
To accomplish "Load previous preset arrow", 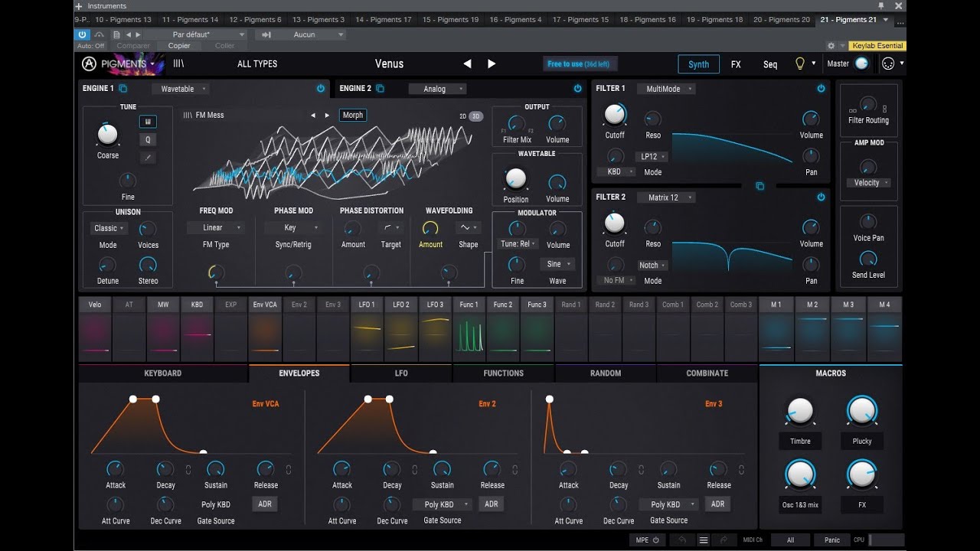I will point(467,64).
